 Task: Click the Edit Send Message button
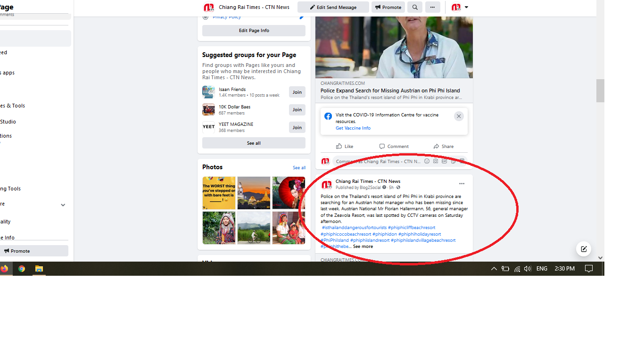coord(333,7)
